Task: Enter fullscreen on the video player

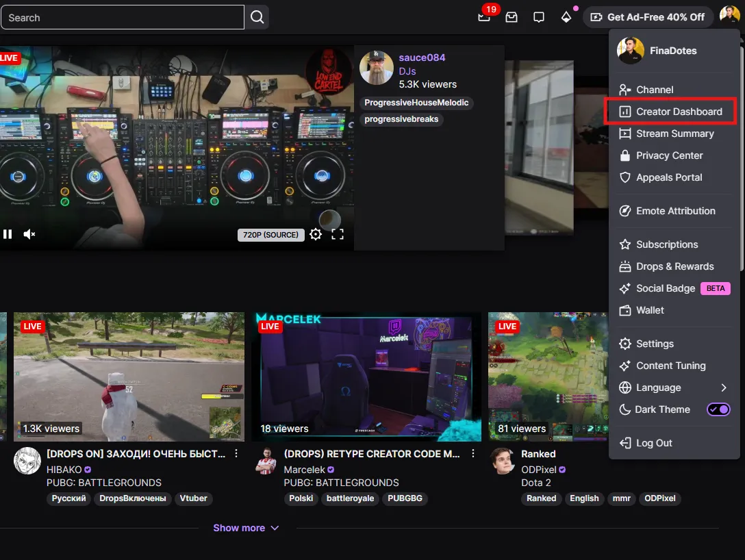Action: (337, 234)
